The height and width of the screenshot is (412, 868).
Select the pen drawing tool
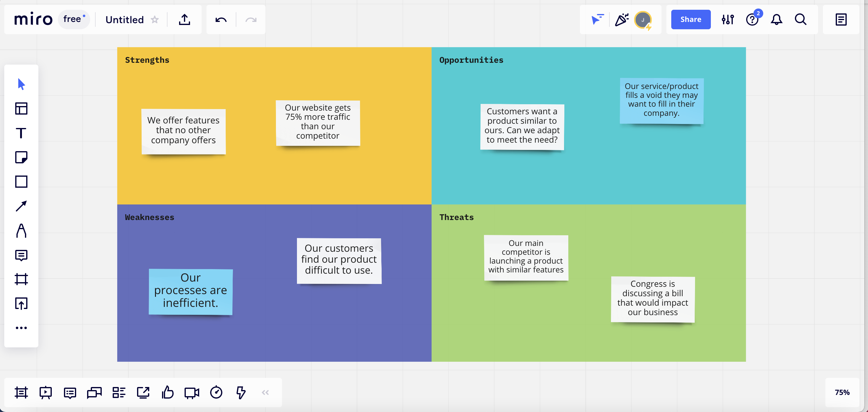click(x=21, y=230)
